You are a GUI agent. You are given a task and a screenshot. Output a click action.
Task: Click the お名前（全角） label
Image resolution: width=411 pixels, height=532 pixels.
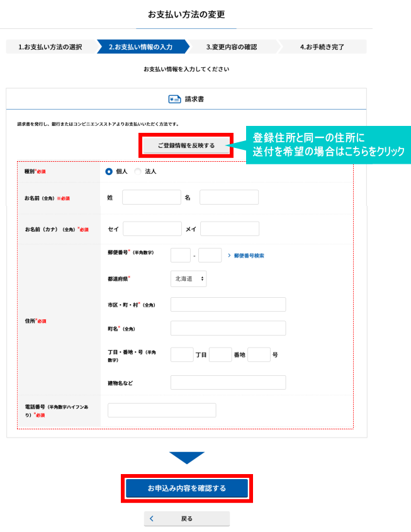47,198
